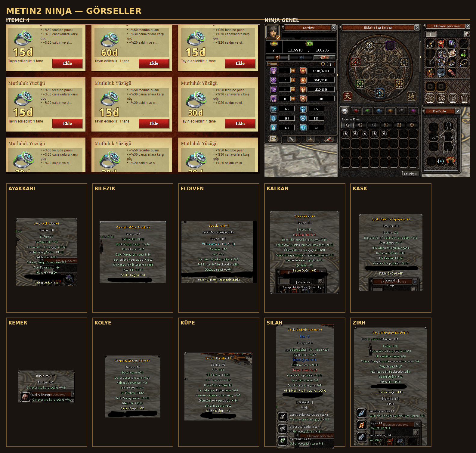Click the item name Zümrüt Küpeler +9
476x453 pixels.
tap(218, 358)
